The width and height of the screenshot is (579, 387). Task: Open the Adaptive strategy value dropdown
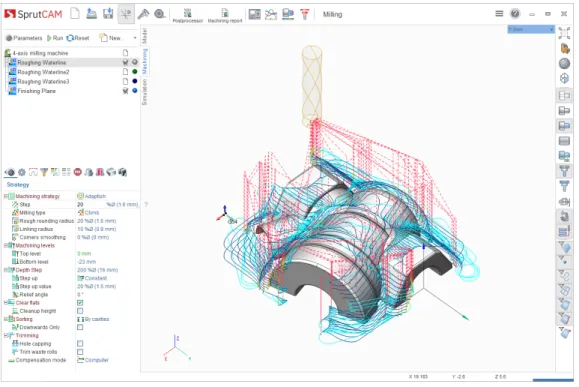coord(107,196)
